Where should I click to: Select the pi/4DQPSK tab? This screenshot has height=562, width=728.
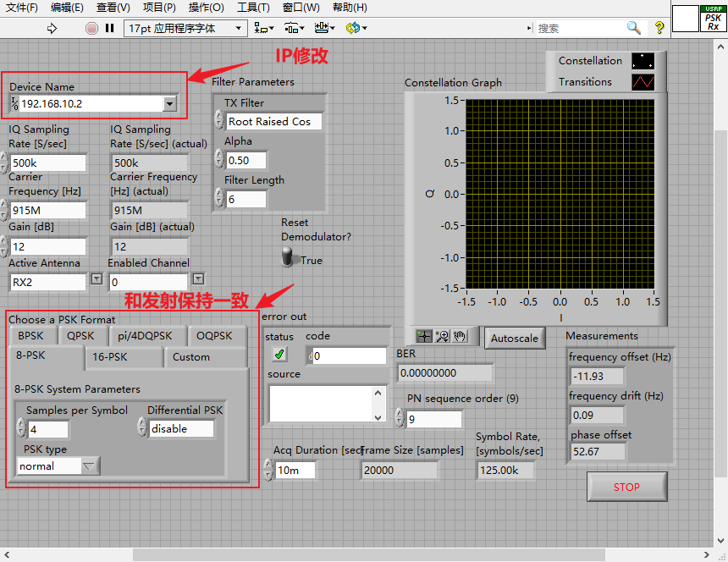146,335
